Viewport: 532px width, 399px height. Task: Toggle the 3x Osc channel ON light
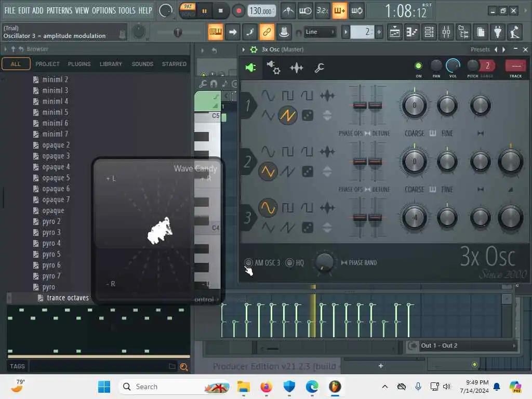click(x=418, y=66)
